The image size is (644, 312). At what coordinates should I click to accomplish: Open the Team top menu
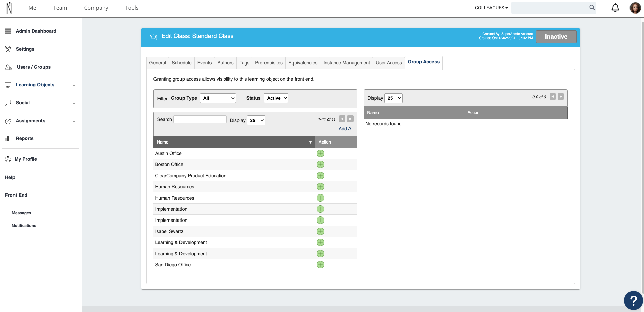[x=60, y=8]
